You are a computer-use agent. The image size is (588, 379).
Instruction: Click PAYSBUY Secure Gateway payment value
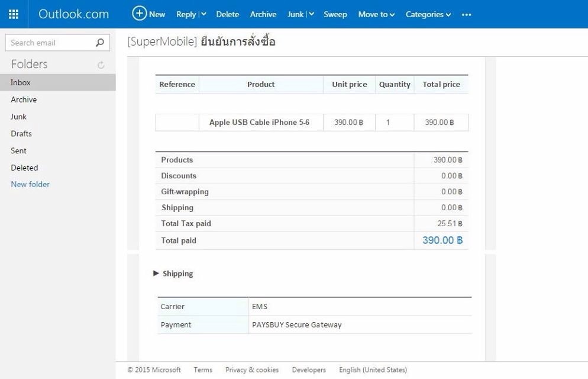point(296,325)
